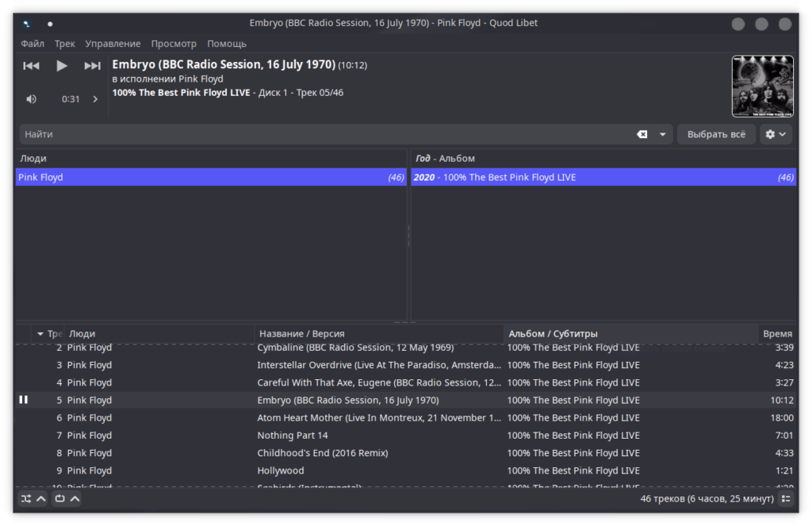812x526 pixels.
Task: Toggle repeat mode
Action: tap(60, 498)
